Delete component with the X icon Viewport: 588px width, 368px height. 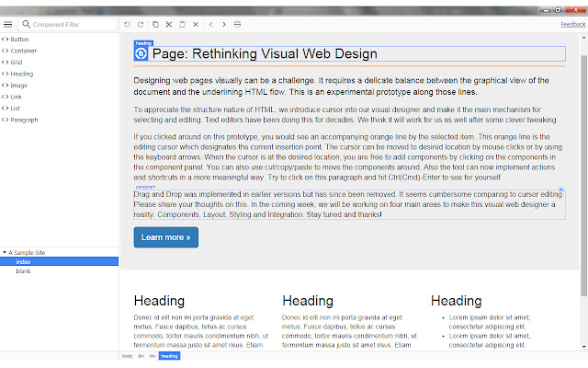click(x=196, y=24)
